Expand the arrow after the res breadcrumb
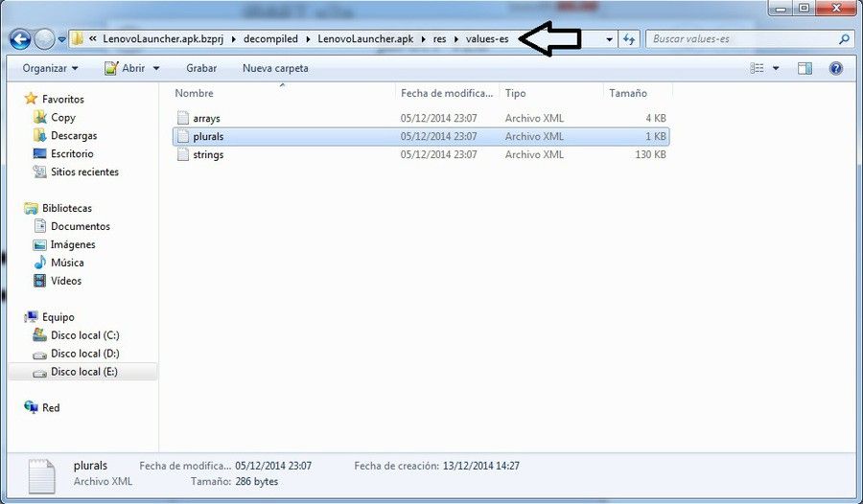The height and width of the screenshot is (504, 863). coord(455,39)
